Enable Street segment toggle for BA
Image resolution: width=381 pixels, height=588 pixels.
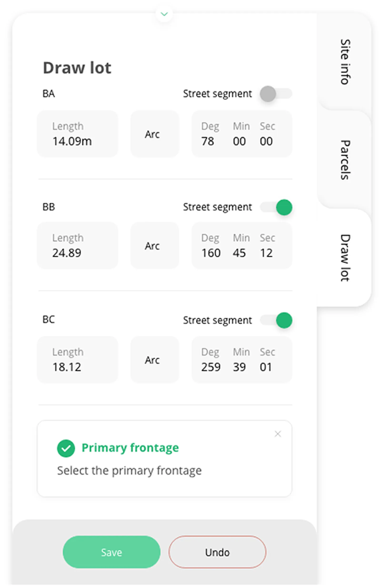276,94
